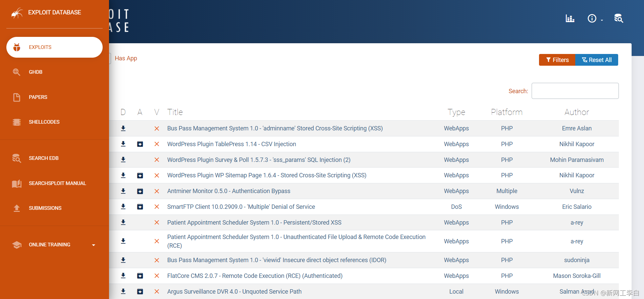Download vulnerable app for Antminer Monitor

[140, 191]
